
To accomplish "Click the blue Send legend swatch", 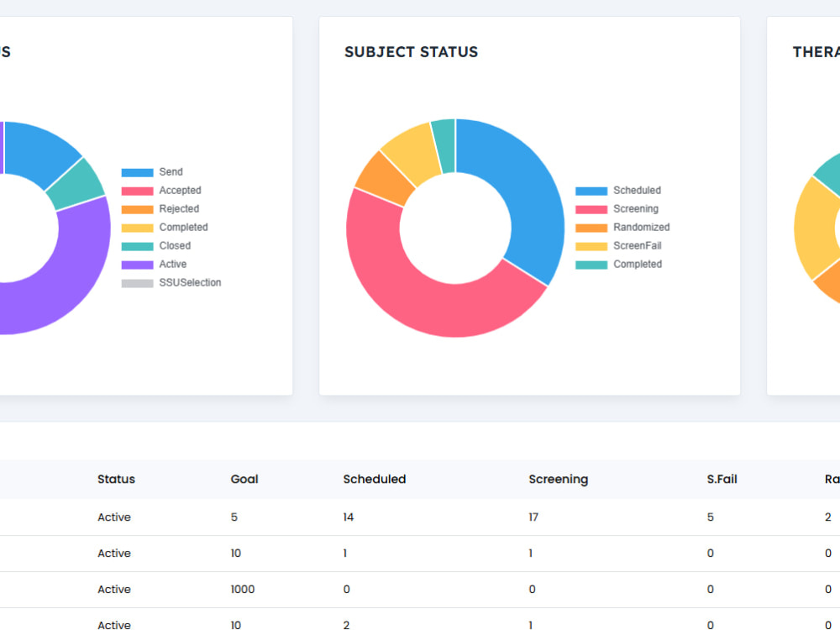I will click(137, 172).
